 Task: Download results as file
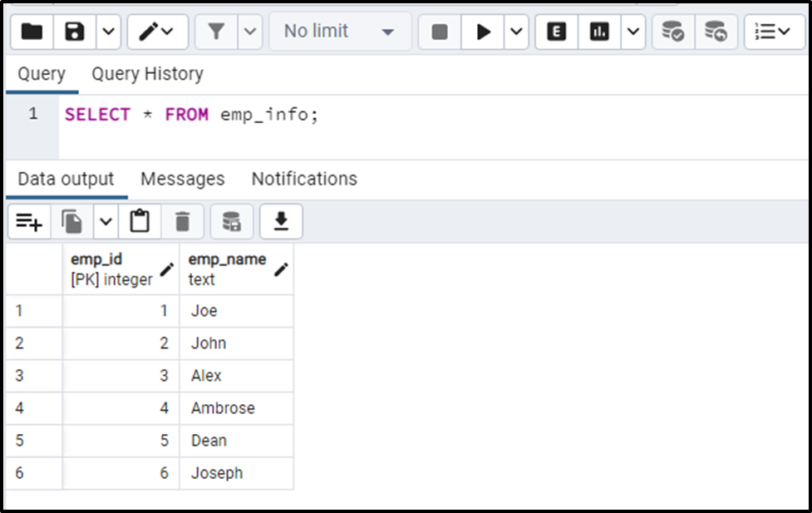(281, 222)
